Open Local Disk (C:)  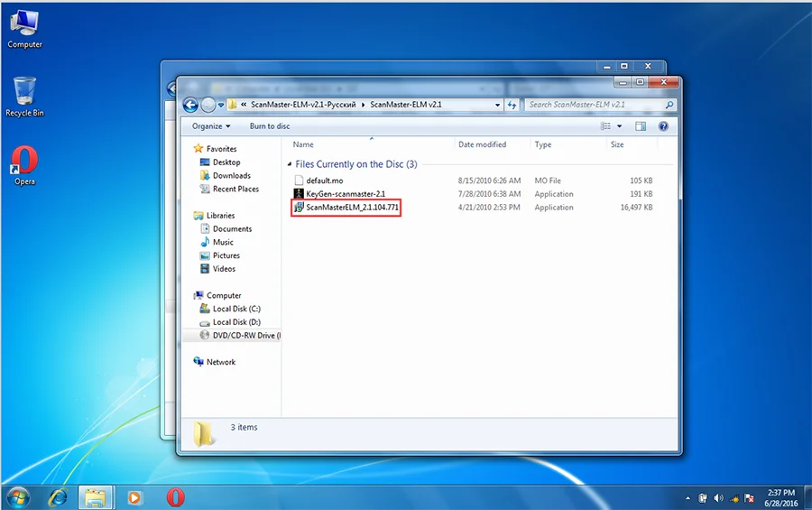(x=236, y=309)
